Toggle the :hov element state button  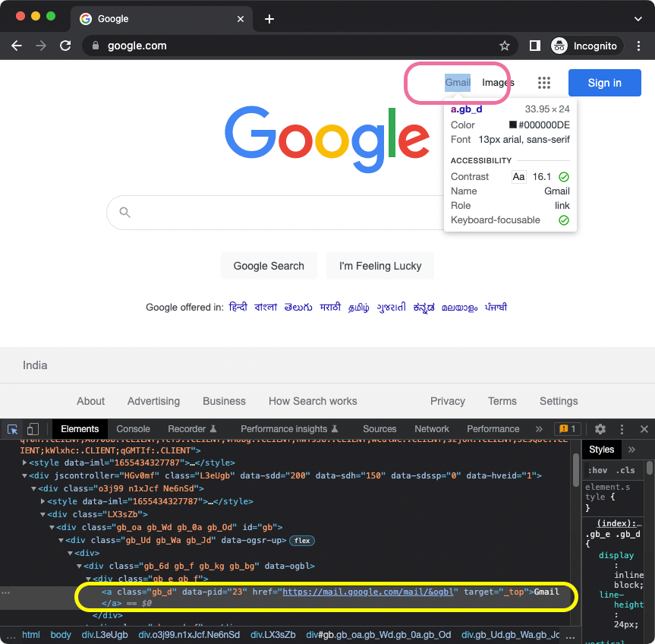click(597, 471)
